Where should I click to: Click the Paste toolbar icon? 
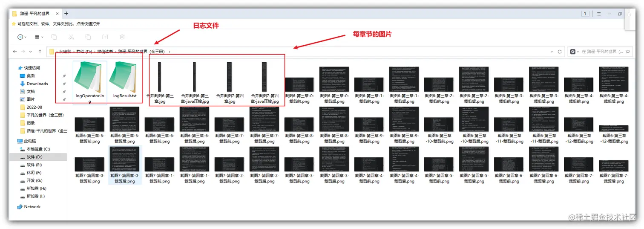(88, 37)
